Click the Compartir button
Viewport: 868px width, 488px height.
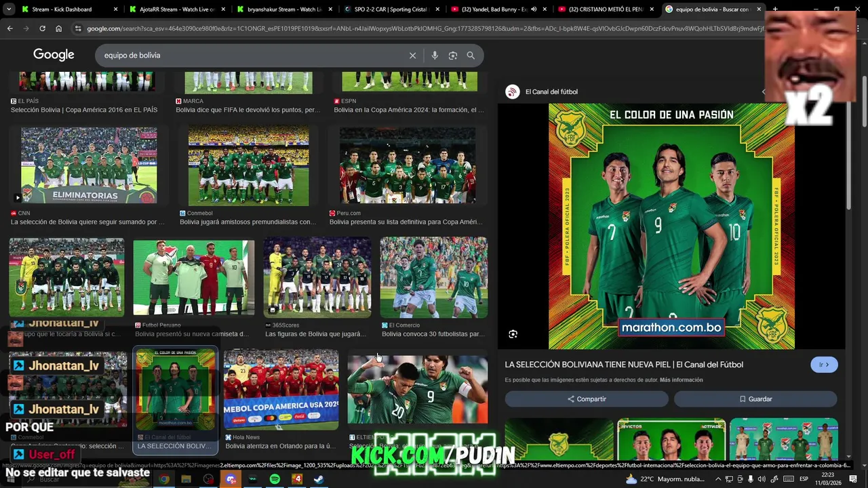pos(587,399)
